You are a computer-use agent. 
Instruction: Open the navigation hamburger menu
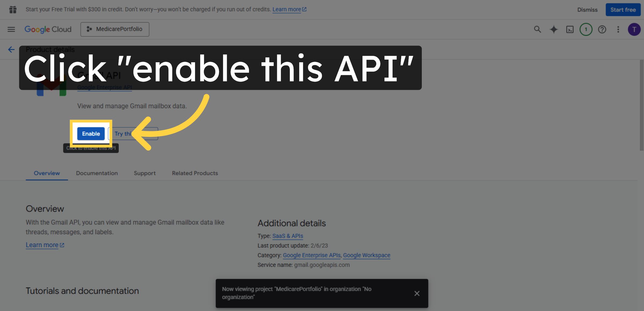11,29
